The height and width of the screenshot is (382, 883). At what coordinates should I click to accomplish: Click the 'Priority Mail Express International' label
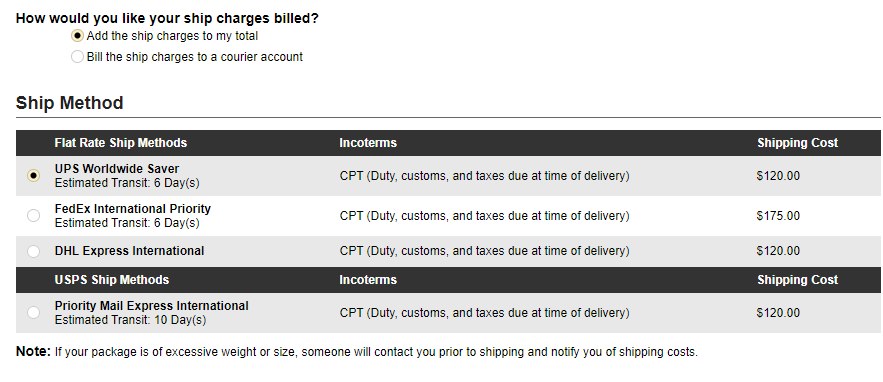(x=151, y=305)
